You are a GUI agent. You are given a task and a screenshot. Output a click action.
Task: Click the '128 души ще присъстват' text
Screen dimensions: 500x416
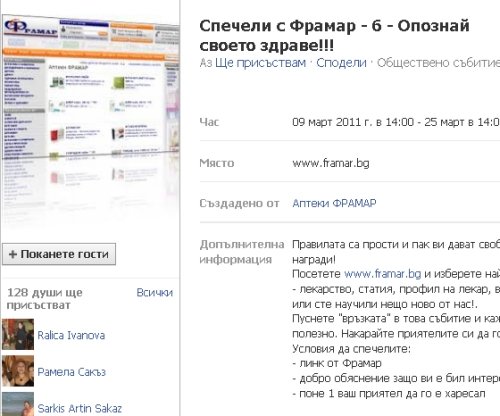click(45, 299)
